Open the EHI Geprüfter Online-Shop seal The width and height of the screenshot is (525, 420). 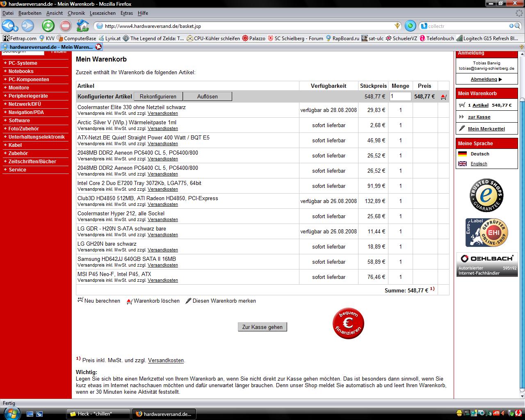coord(486,233)
